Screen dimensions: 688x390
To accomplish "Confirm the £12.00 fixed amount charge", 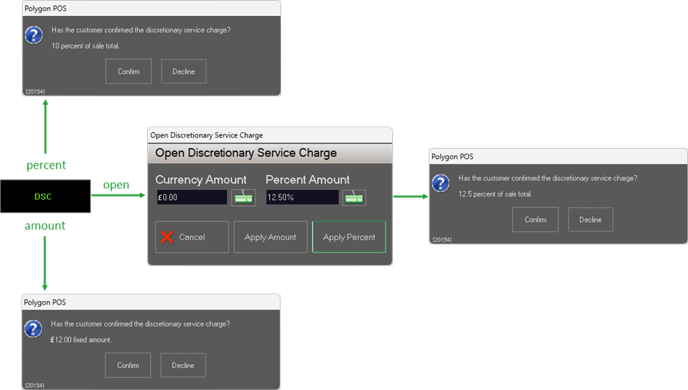I will [x=128, y=365].
